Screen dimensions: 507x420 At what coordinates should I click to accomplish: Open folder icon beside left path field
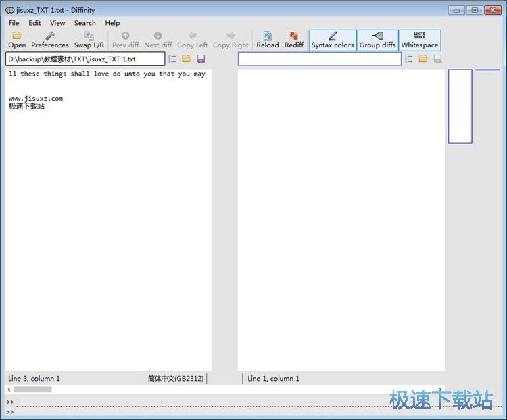pyautogui.click(x=186, y=59)
